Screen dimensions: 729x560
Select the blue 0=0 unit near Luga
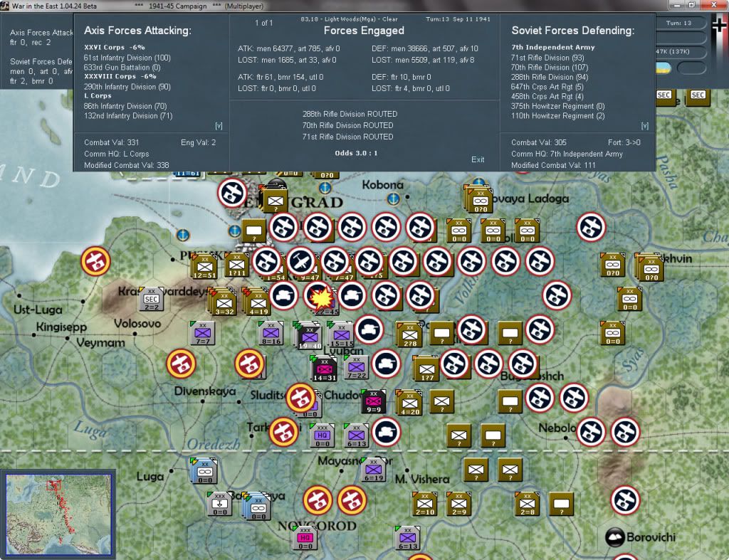point(204,470)
